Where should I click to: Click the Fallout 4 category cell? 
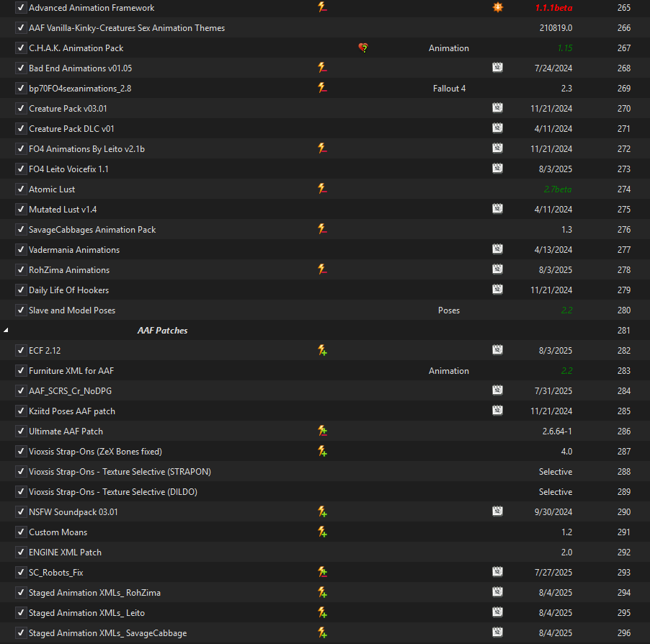pyautogui.click(x=449, y=89)
